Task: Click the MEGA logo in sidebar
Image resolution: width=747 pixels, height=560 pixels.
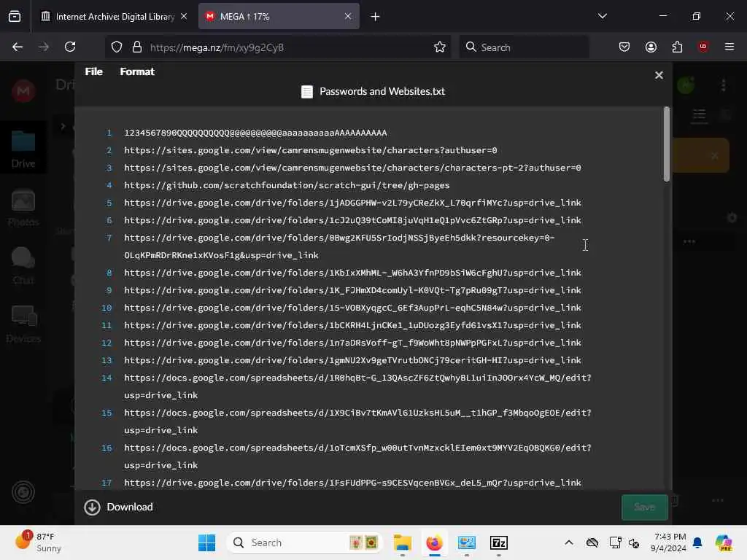Action: point(23,91)
